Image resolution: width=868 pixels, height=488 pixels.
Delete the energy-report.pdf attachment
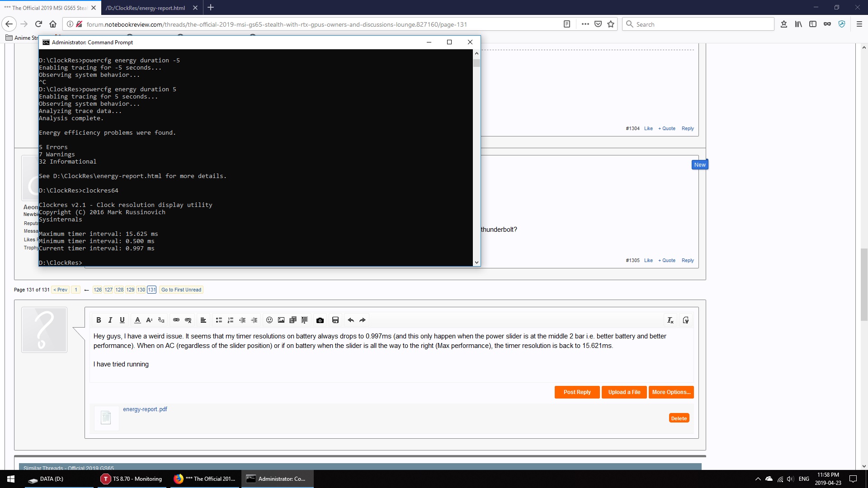point(679,418)
